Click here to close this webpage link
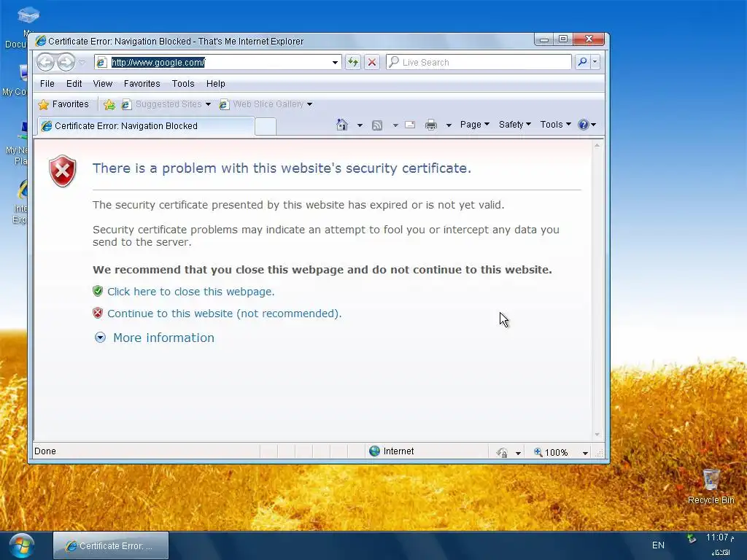Viewport: 747px width, 560px height. (x=190, y=292)
